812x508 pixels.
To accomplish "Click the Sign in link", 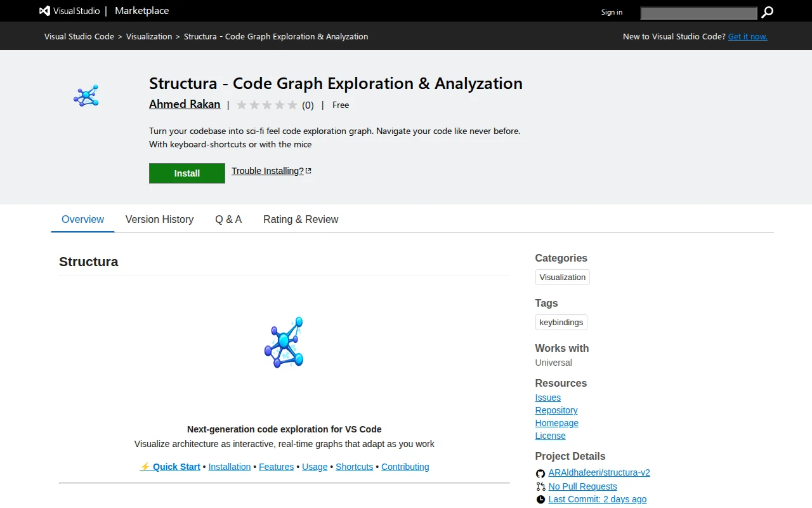I will 612,12.
